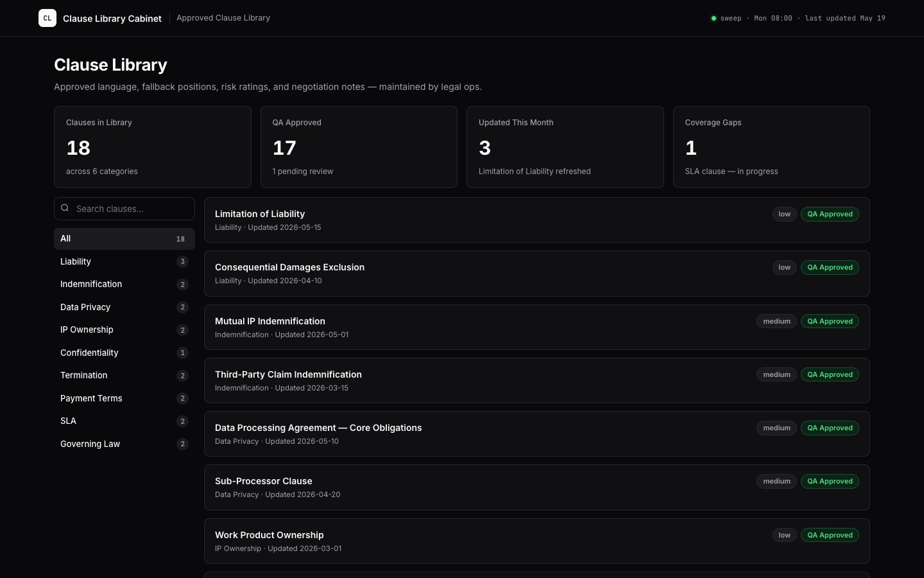Click low risk badge on Work Product Ownership
Image resolution: width=924 pixels, height=578 pixels.
[785, 535]
